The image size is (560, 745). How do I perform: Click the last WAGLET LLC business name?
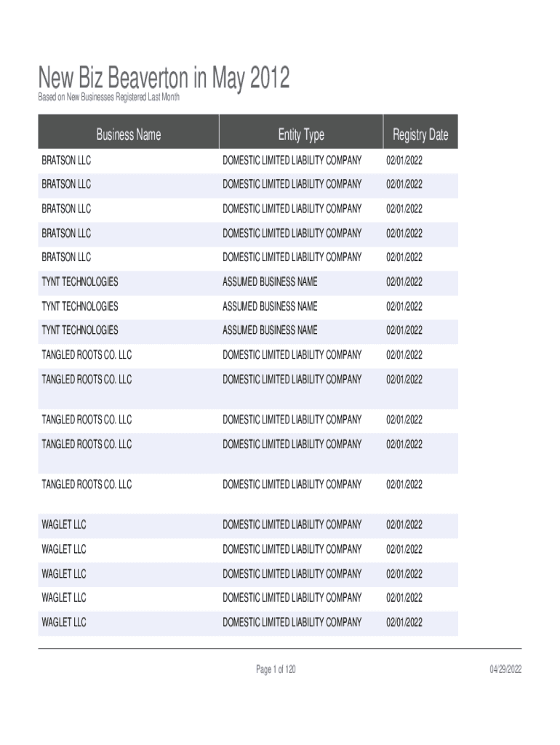click(64, 623)
